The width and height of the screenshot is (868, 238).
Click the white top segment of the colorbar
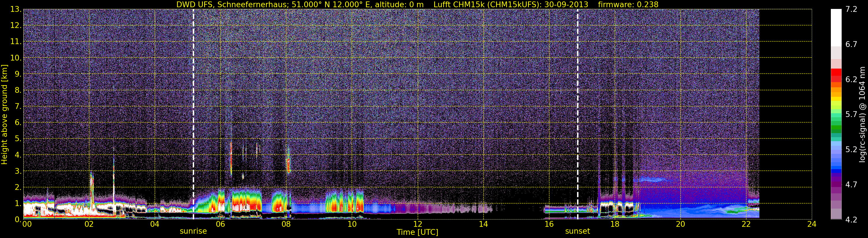pyautogui.click(x=836, y=27)
